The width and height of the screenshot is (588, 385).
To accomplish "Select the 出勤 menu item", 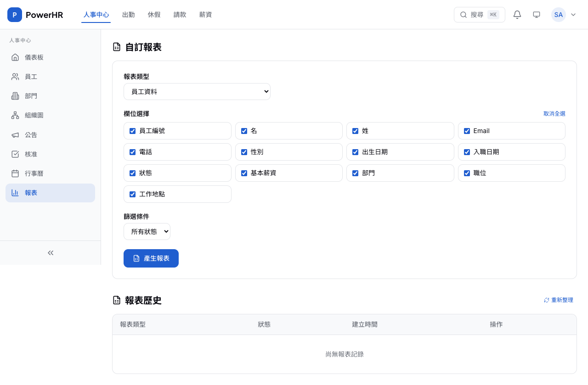I will [x=128, y=14].
